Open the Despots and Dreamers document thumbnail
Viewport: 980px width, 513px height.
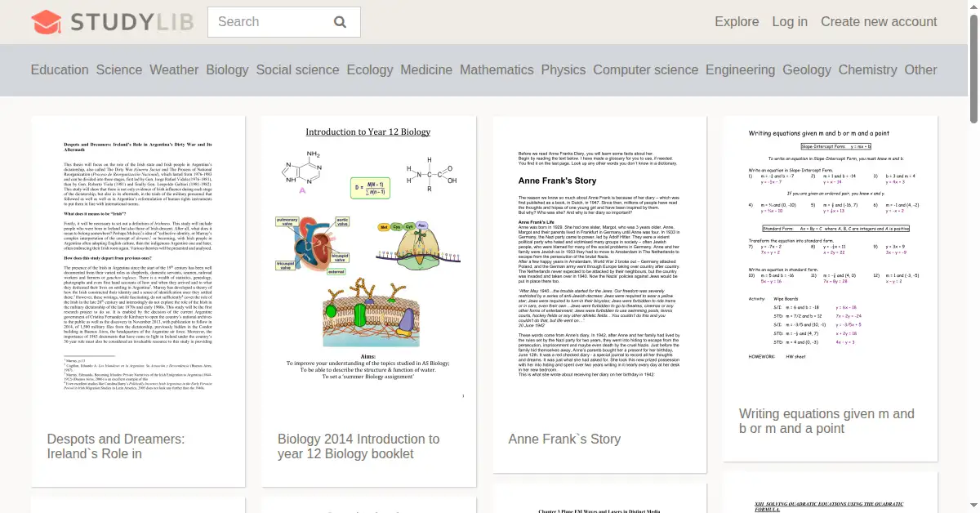(138, 265)
